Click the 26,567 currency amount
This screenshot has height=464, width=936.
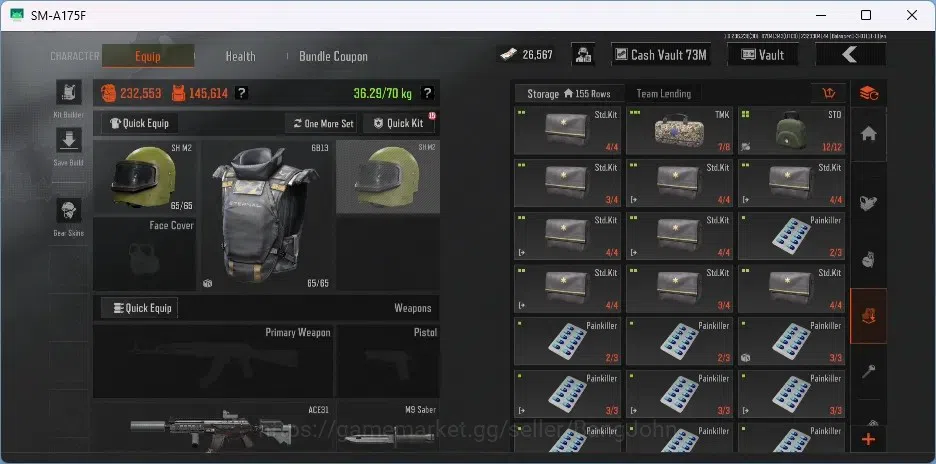pyautogui.click(x=537, y=55)
